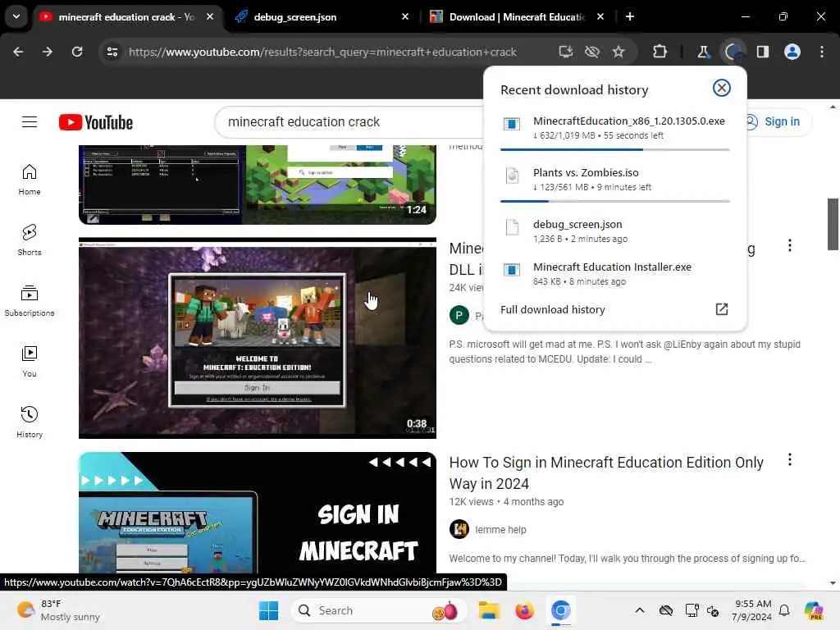
Task: Click the Plants vs. Zombies download progress bar
Action: coord(615,201)
